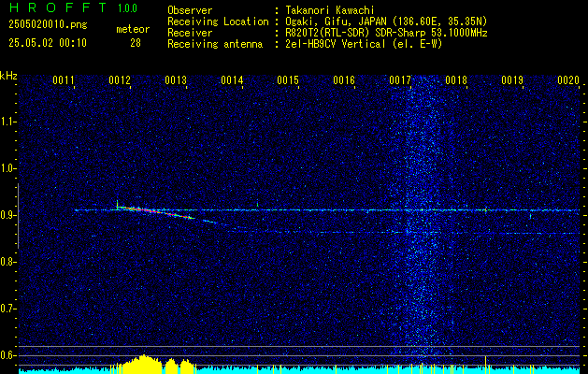Screen dimensions: 588x374
Task: Click the 0016 time axis label
Action: point(344,79)
